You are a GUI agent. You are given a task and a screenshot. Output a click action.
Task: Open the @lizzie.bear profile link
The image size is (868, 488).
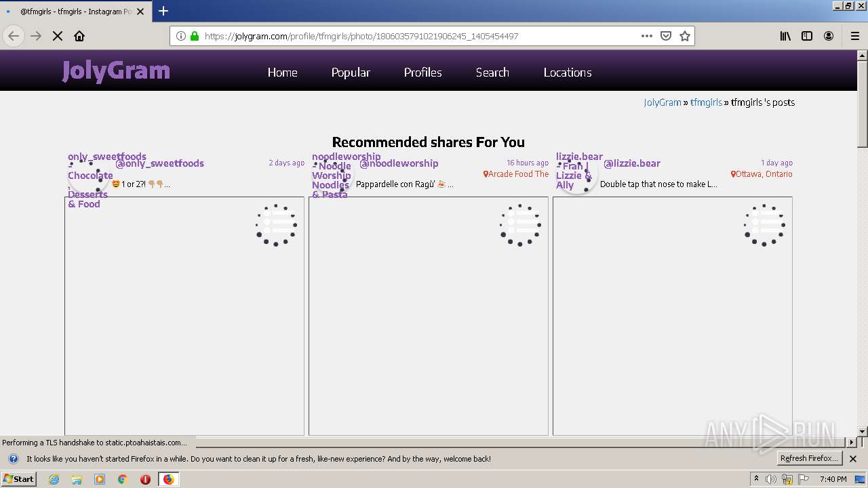tap(632, 163)
